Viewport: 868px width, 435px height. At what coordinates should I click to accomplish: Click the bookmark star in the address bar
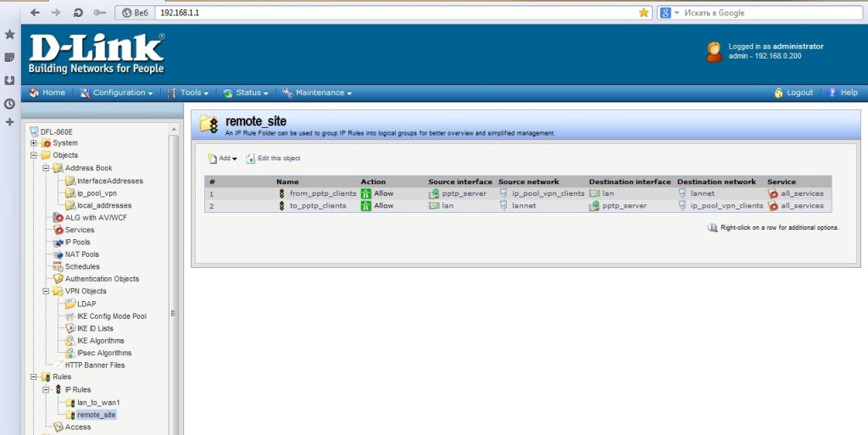point(643,13)
